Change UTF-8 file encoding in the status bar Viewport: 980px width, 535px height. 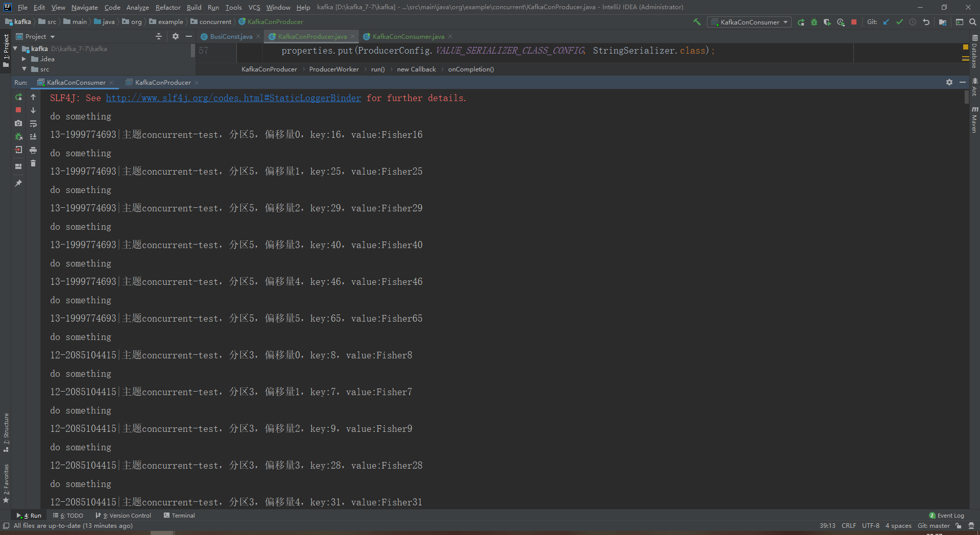point(871,526)
